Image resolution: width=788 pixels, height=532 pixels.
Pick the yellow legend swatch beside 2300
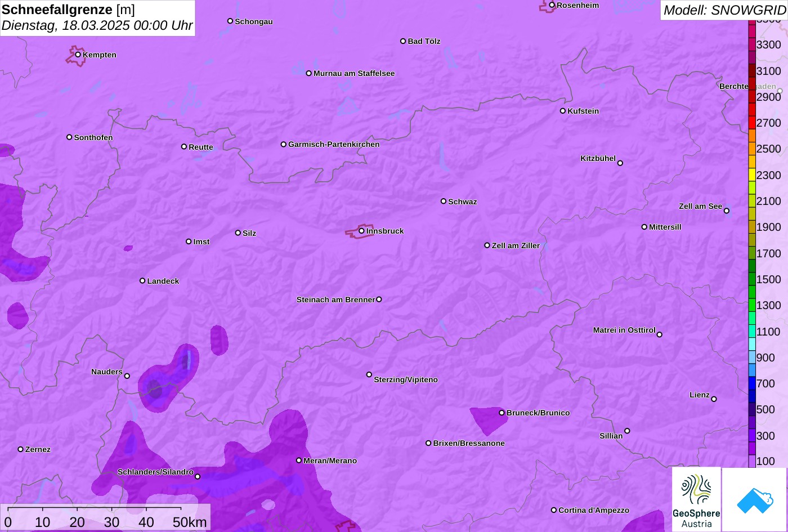(x=752, y=175)
